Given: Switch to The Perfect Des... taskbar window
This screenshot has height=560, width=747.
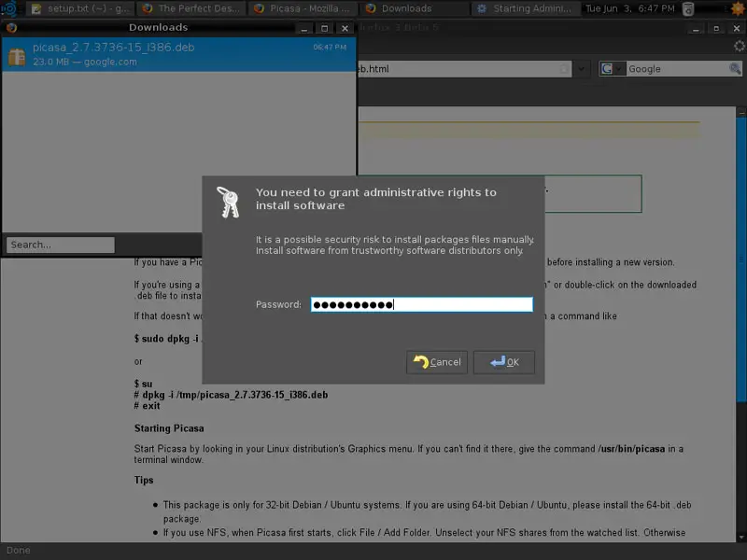Looking at the screenshot, I should (x=192, y=8).
